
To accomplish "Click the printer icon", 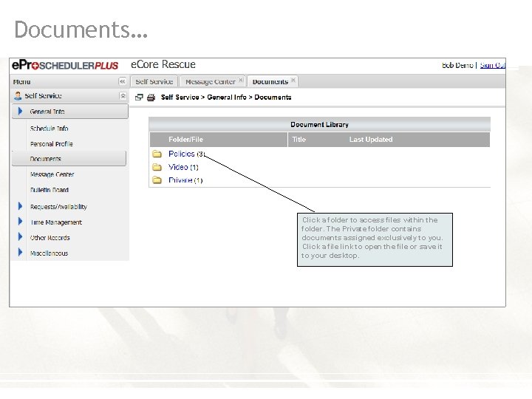I will [151, 98].
